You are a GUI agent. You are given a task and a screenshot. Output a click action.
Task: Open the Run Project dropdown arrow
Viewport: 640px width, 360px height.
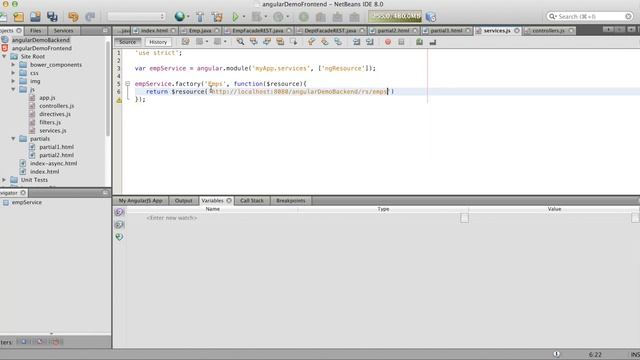[244, 17]
